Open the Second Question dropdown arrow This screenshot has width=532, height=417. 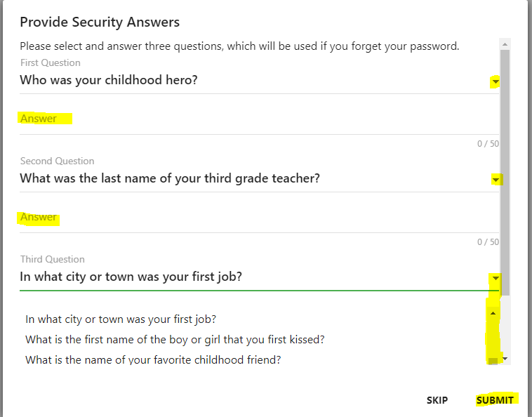point(496,180)
